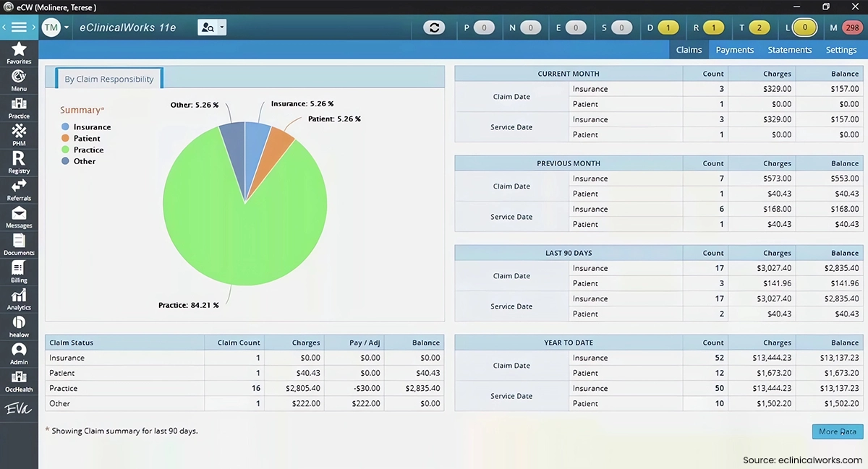The image size is (868, 469).
Task: Open healow in the sidebar
Action: click(19, 327)
